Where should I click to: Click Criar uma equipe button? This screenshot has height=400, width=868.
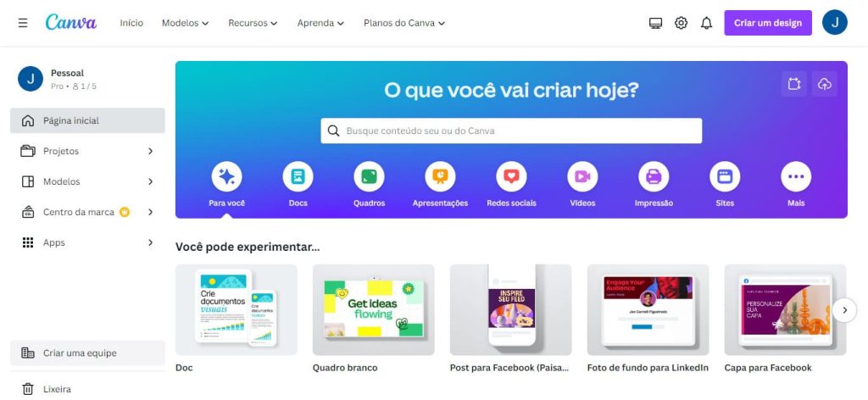(x=87, y=353)
